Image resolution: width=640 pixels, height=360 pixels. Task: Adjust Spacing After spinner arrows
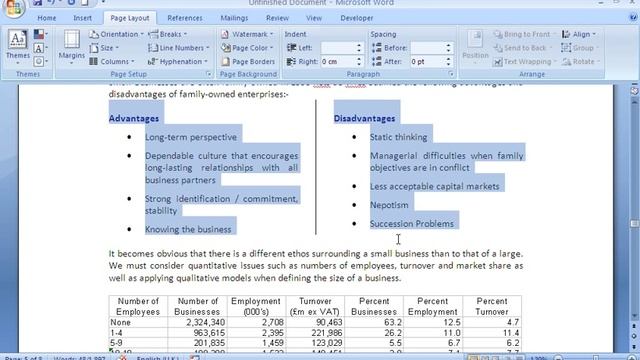449,62
